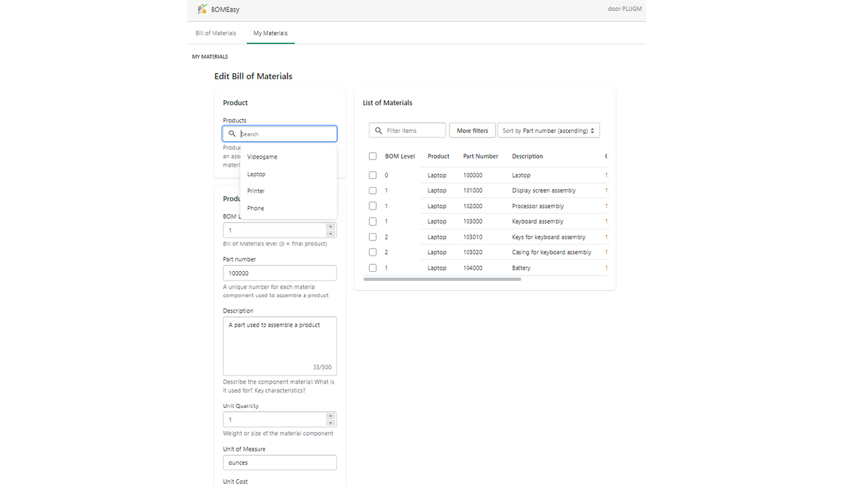
Task: Check the box for Battery row
Action: pyautogui.click(x=372, y=268)
